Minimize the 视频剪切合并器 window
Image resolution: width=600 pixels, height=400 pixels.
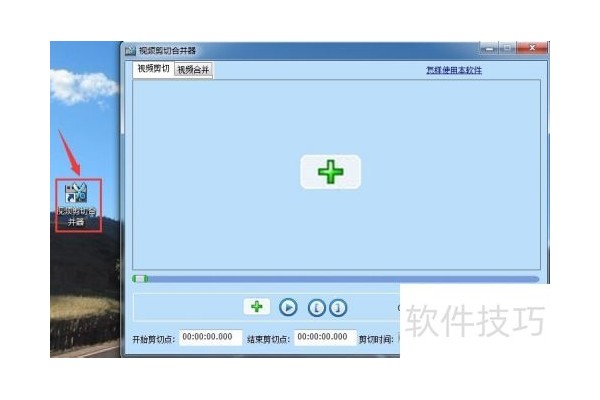tap(489, 48)
